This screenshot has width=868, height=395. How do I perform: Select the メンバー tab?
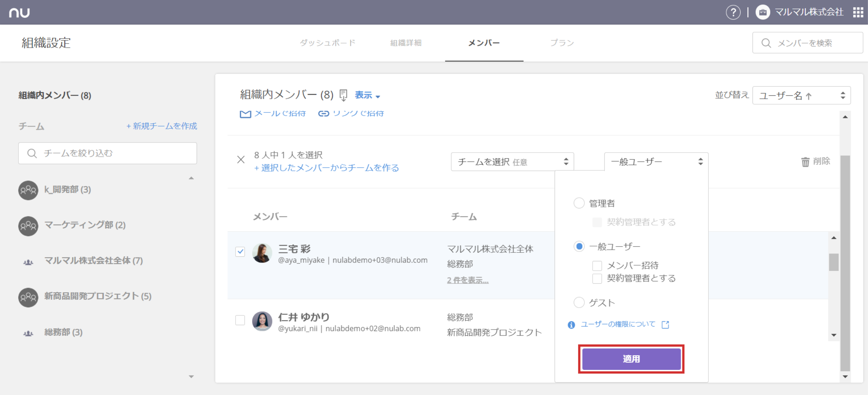484,43
